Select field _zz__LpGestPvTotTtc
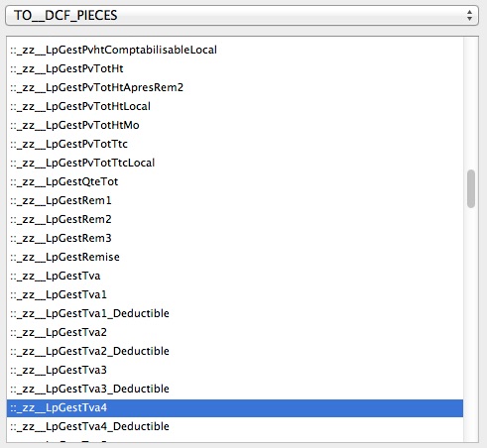 [x=235, y=144]
